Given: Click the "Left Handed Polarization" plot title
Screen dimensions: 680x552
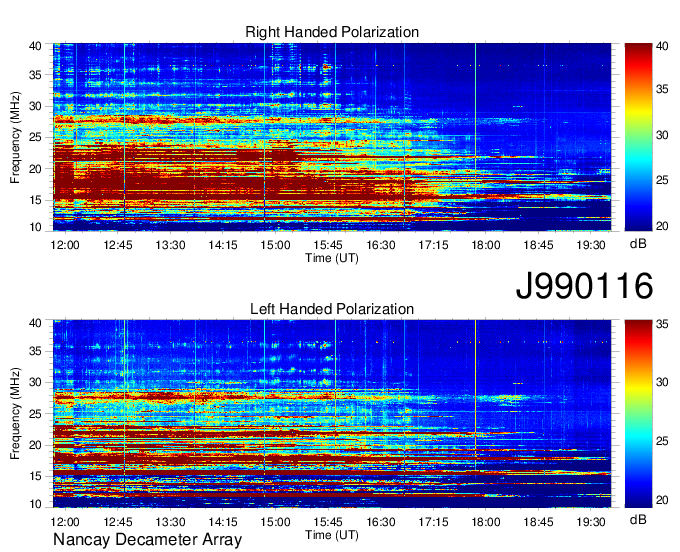Looking at the screenshot, I should (332, 309).
